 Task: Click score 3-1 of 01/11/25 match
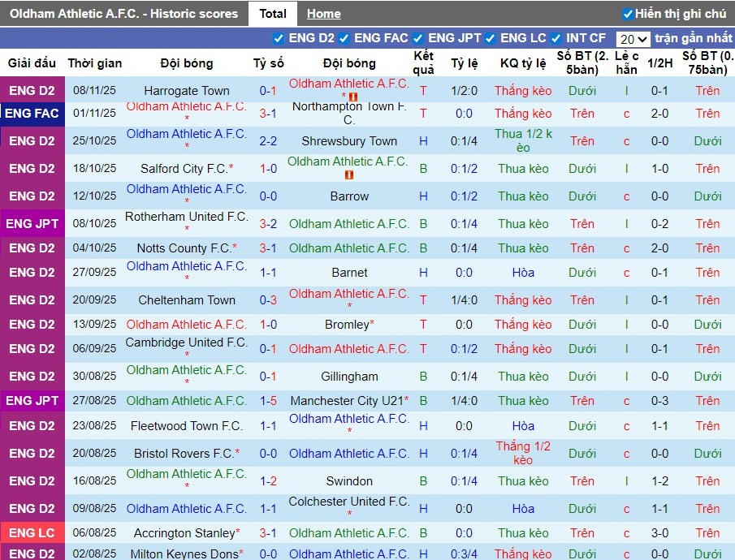click(268, 114)
